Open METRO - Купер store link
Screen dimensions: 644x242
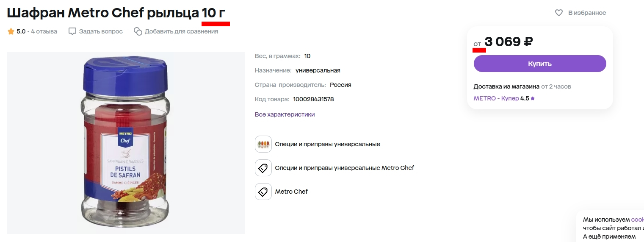click(496, 98)
